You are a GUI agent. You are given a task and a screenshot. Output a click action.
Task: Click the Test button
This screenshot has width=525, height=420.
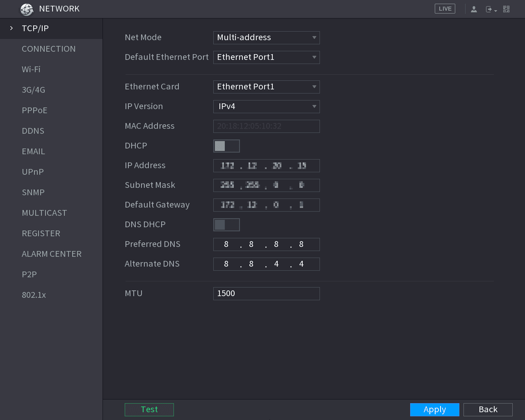pos(149,410)
